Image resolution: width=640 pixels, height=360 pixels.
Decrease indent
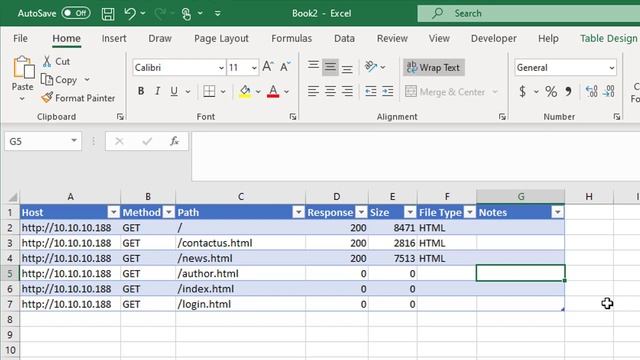[x=371, y=91]
